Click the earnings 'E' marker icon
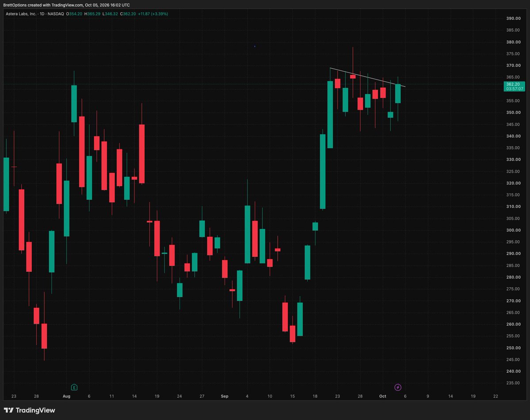Viewport: 530px width, 420px height. [74, 387]
